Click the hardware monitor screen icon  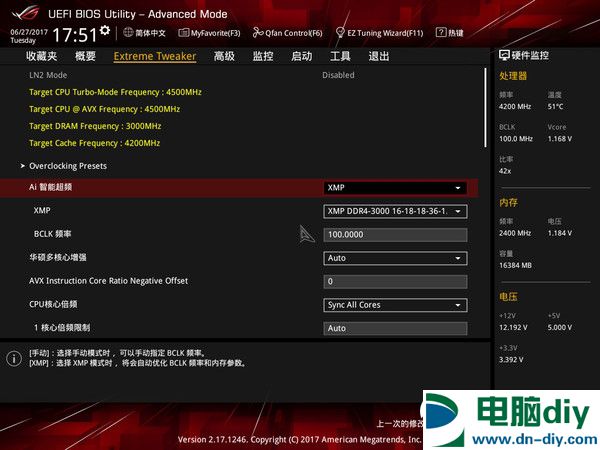click(504, 55)
